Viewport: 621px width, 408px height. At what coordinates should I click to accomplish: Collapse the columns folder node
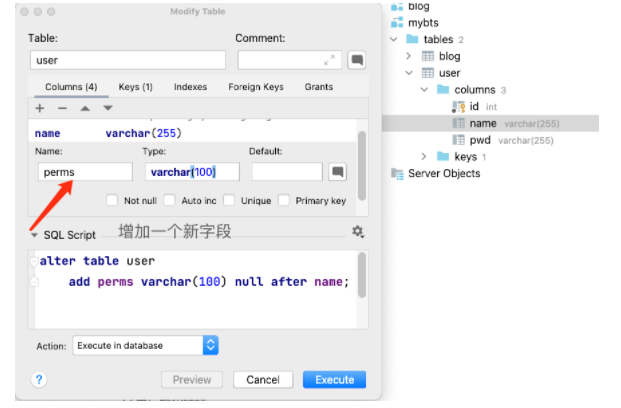click(x=424, y=90)
